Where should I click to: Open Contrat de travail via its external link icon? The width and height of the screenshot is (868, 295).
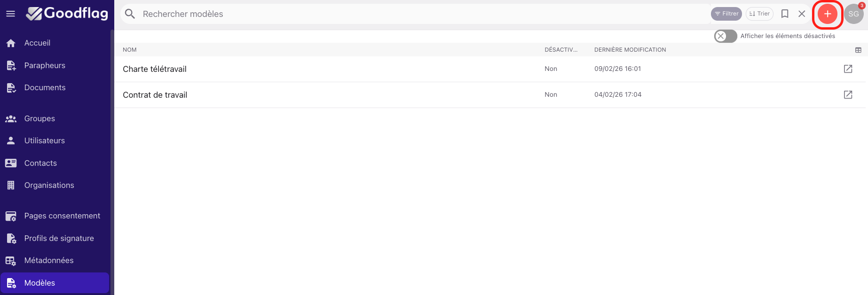point(848,95)
